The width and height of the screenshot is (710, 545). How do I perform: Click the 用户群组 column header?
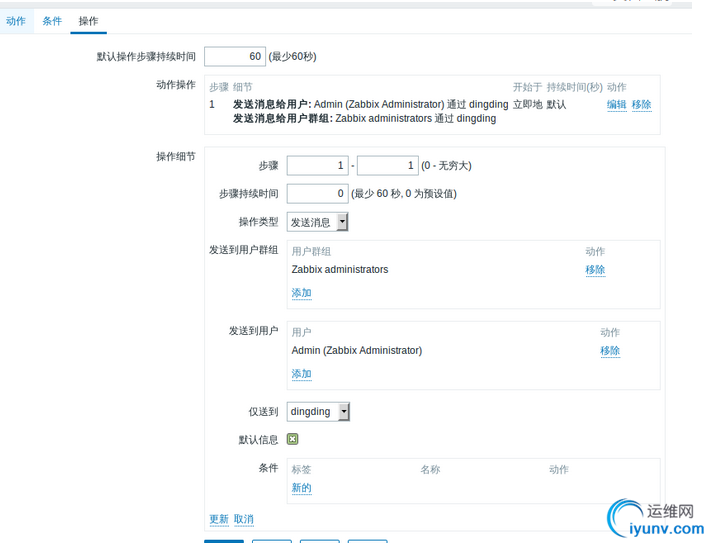tap(311, 252)
